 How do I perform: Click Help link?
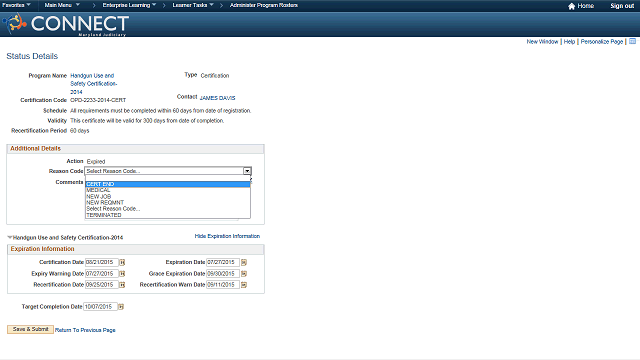tap(569, 42)
